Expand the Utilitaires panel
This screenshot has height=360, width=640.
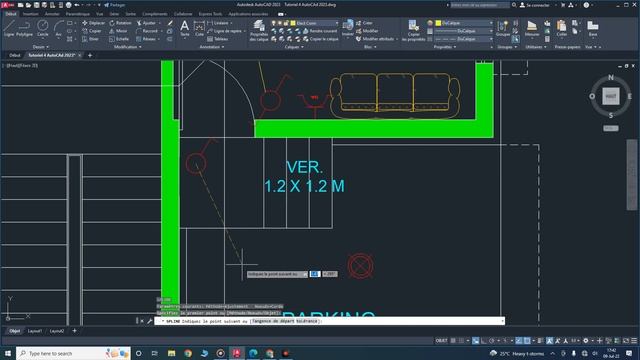click(x=536, y=47)
